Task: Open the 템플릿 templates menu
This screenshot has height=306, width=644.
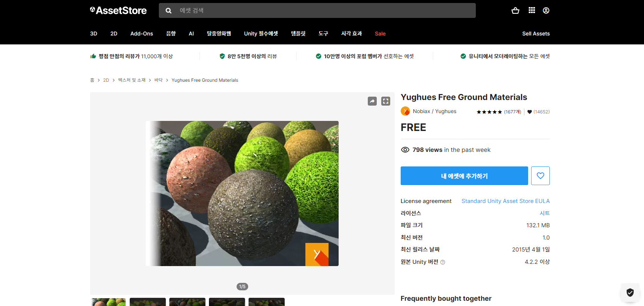Action: coord(298,34)
